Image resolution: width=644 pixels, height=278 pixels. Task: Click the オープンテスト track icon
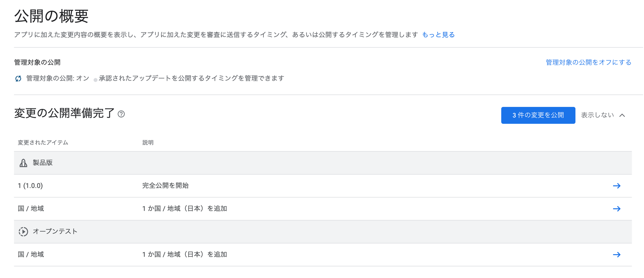tap(23, 232)
